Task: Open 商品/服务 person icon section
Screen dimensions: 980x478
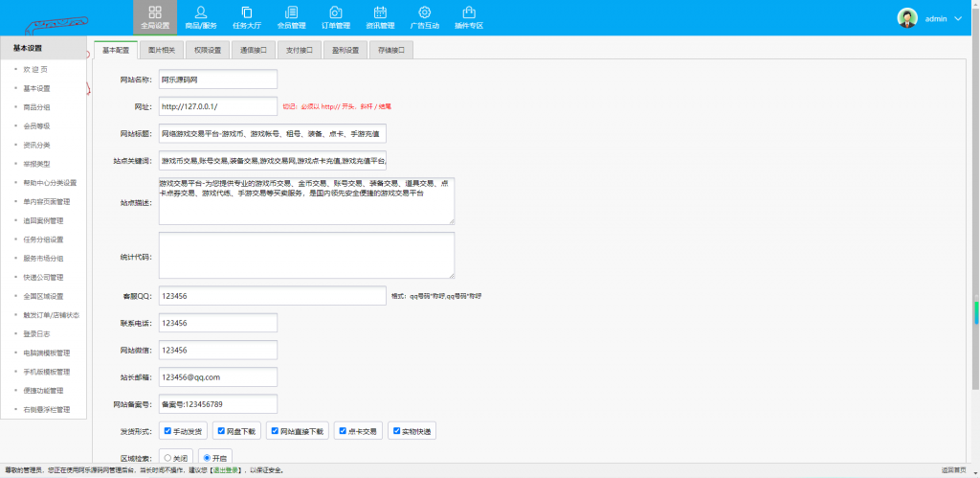Action: [201, 17]
